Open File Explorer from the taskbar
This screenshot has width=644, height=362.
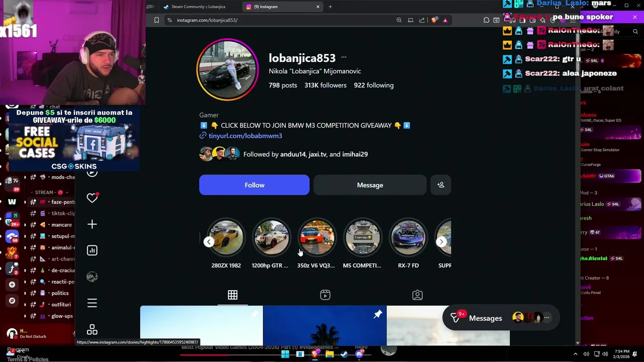pyautogui.click(x=330, y=354)
